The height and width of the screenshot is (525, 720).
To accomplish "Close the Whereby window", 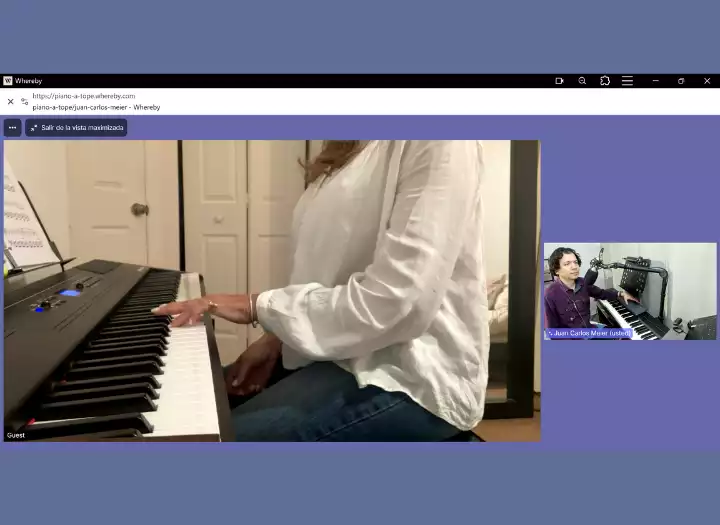I will (x=707, y=81).
